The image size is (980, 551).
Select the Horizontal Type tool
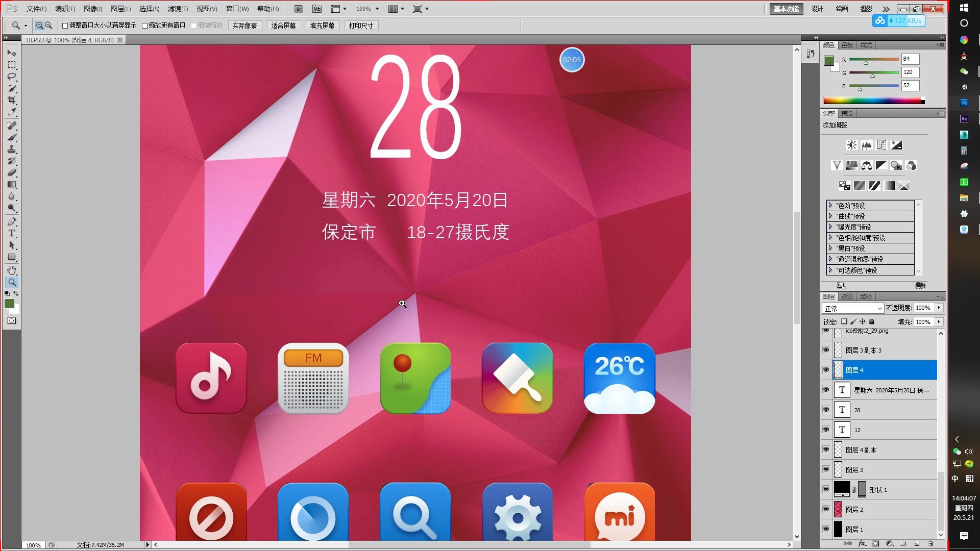point(12,234)
